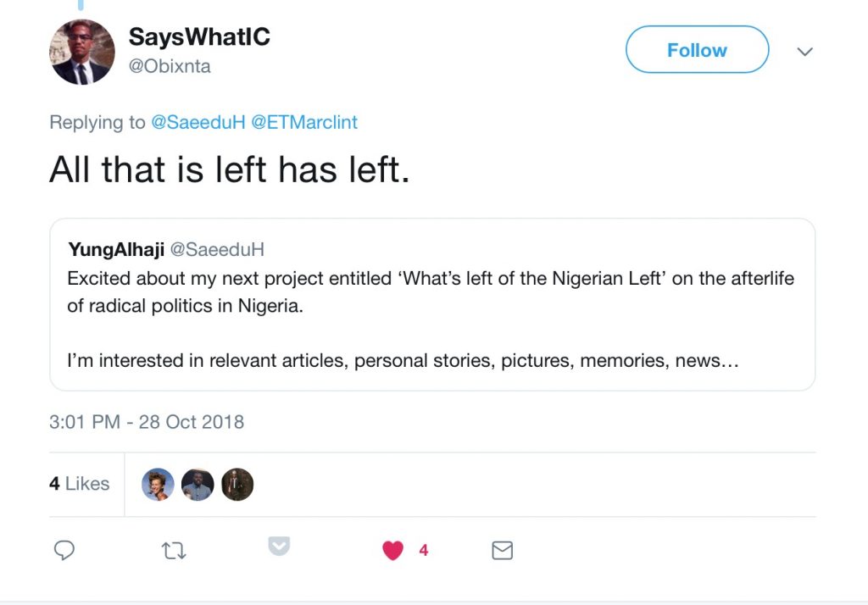
Task: Expand the tweet options chevron menu
Action: point(805,52)
